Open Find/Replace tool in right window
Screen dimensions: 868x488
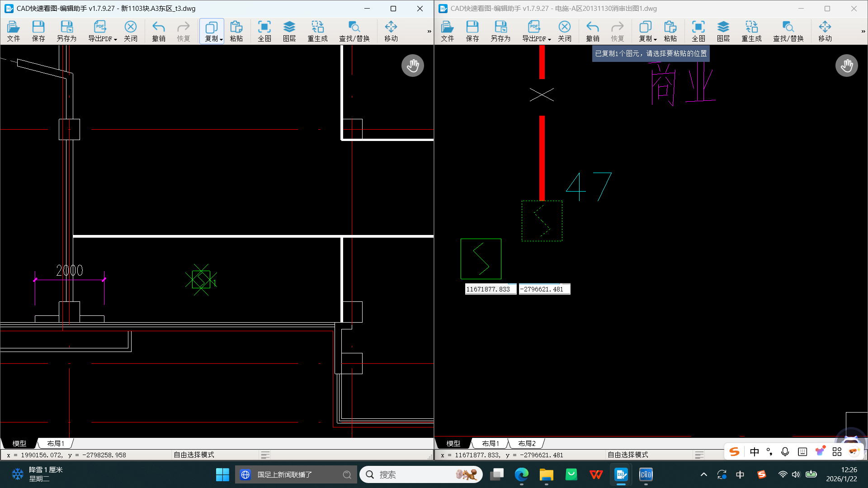788,31
